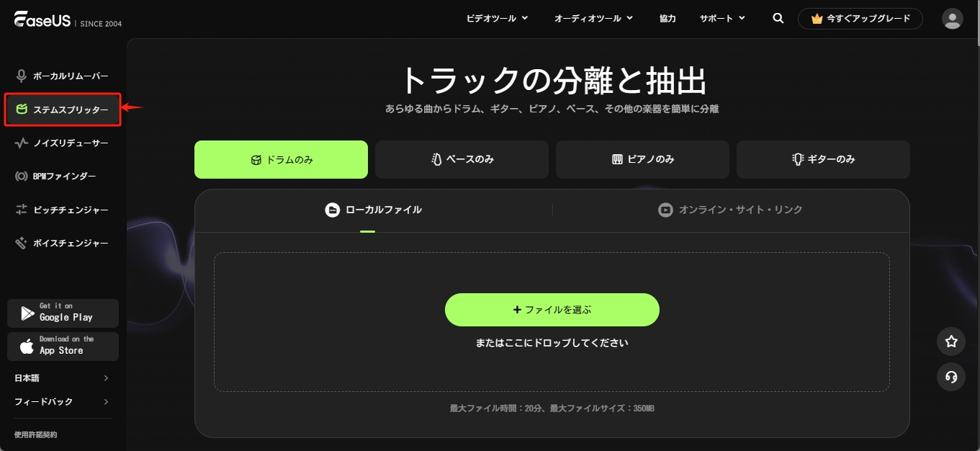Click the star favorite icon on the right edge
This screenshot has height=451, width=980.
(x=950, y=341)
